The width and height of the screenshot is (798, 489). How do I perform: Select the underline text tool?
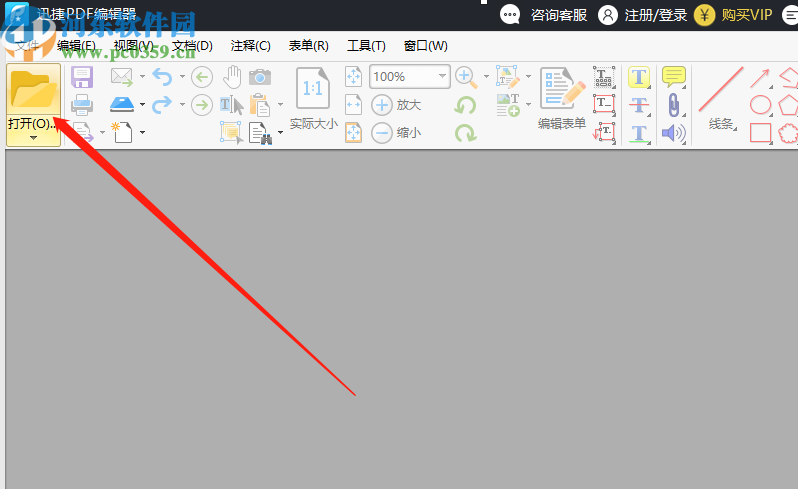[639, 133]
